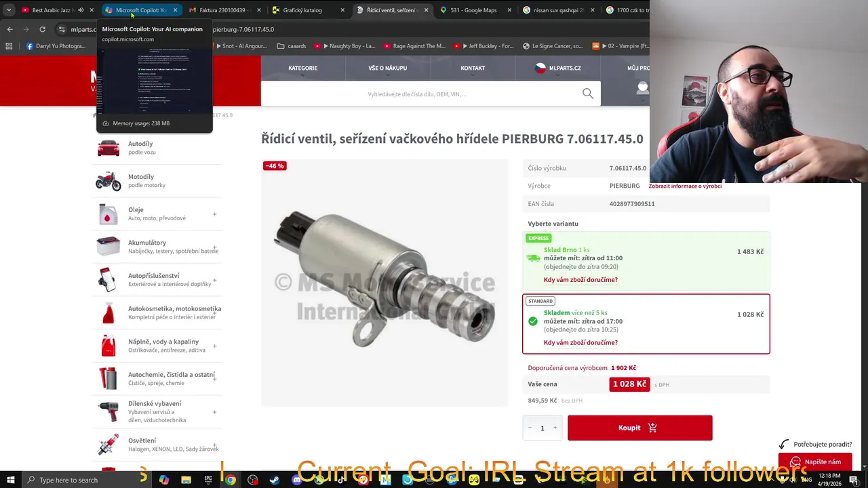The height and width of the screenshot is (488, 868).
Task: Click the Koupit buy button
Action: coord(640,428)
